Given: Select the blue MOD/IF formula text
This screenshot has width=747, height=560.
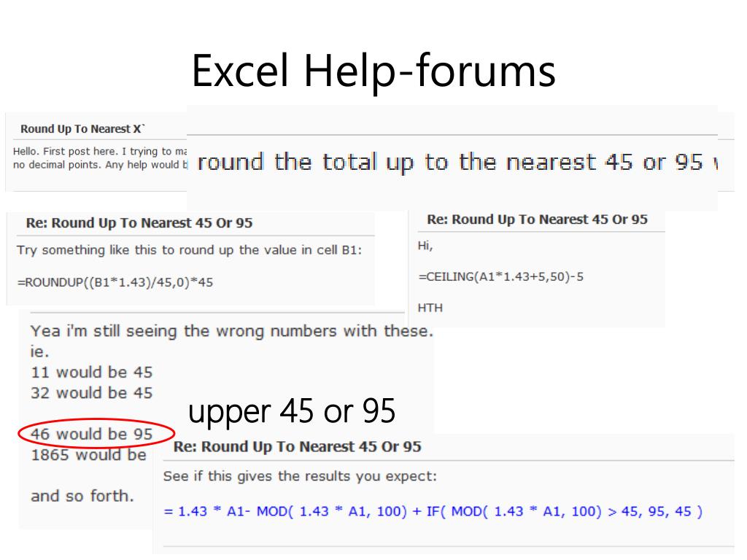Looking at the screenshot, I should coord(433,511).
